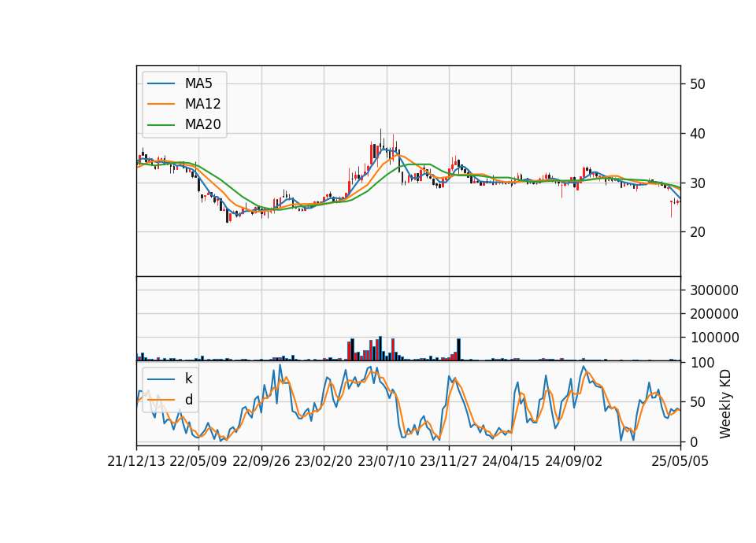Click the 23/02/20 date label

coord(324,461)
